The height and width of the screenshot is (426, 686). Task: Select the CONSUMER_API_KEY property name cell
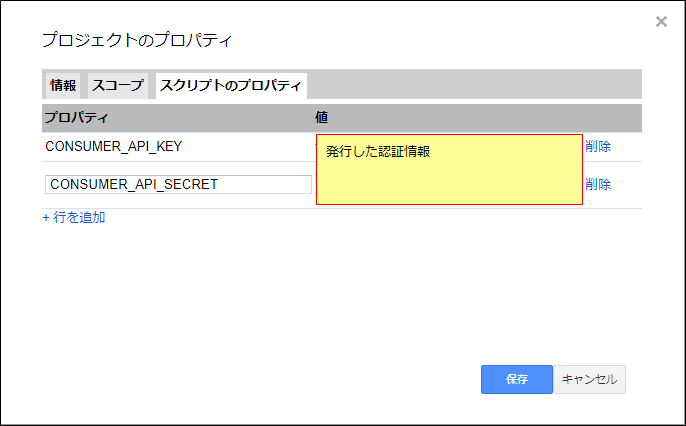(x=113, y=146)
